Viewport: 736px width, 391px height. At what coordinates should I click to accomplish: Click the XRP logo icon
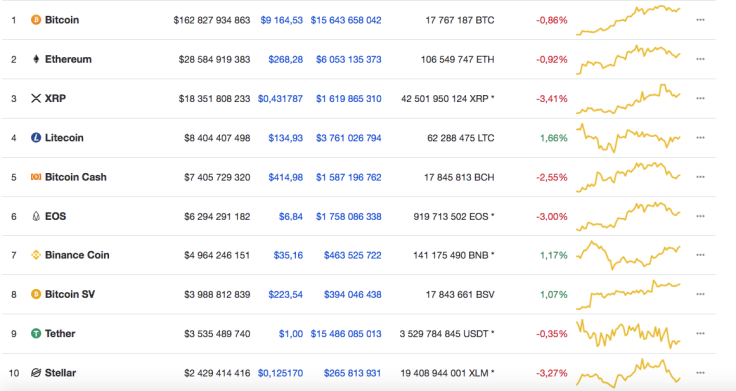click(x=36, y=99)
